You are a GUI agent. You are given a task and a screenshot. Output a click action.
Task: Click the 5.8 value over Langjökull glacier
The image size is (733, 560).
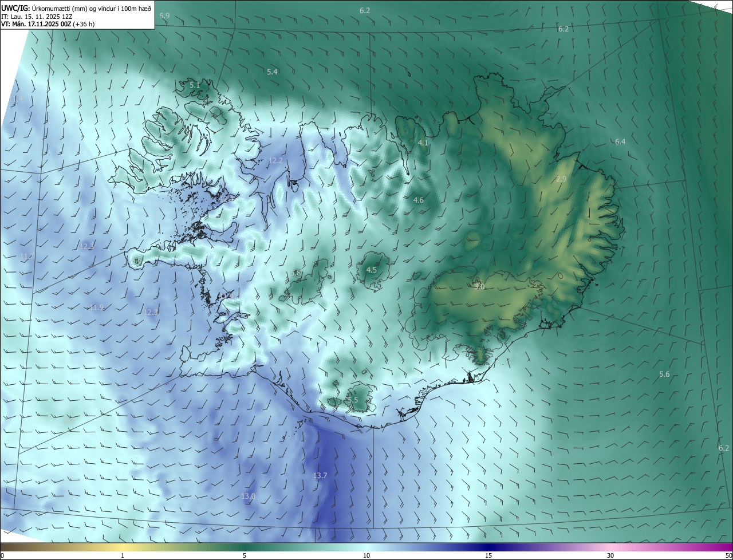pyautogui.click(x=296, y=273)
